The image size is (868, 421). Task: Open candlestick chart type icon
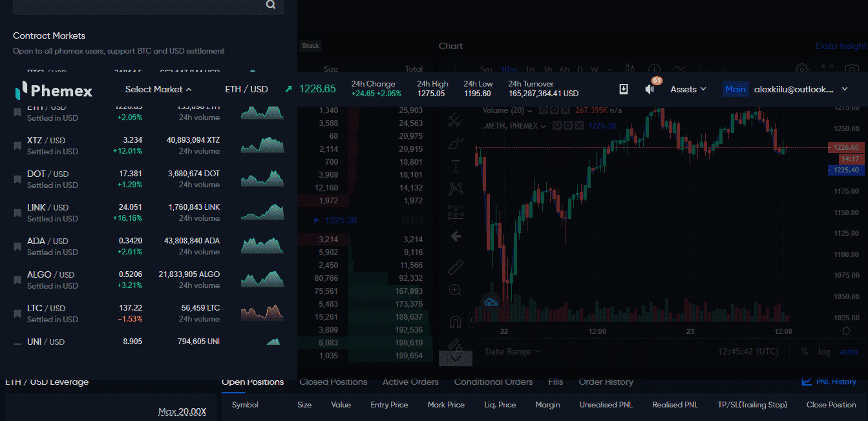tap(630, 69)
